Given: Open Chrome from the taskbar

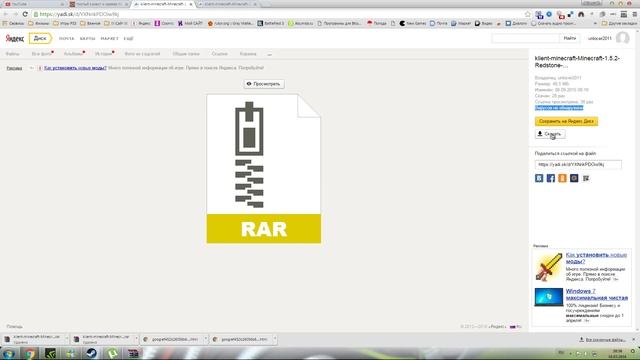Looking at the screenshot, I should 29,353.
